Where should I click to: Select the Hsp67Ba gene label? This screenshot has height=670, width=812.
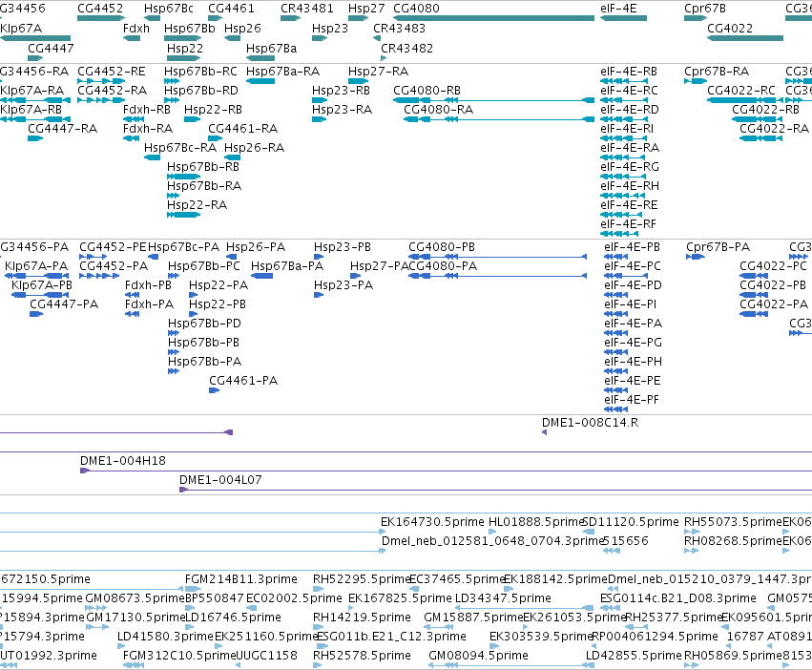[271, 48]
